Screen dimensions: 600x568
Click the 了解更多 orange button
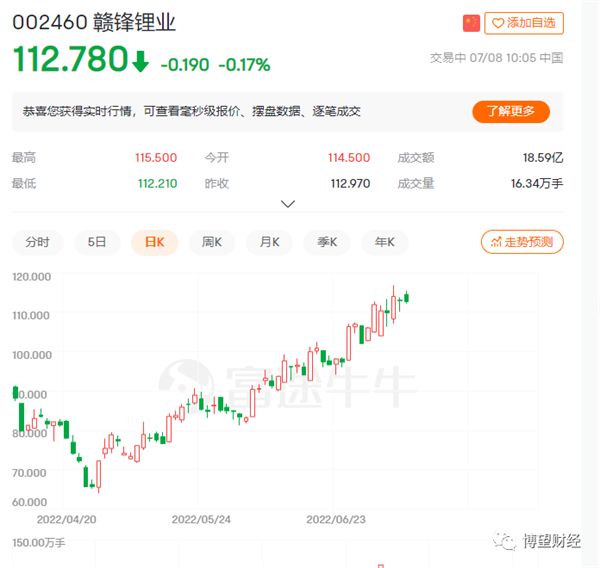click(511, 112)
